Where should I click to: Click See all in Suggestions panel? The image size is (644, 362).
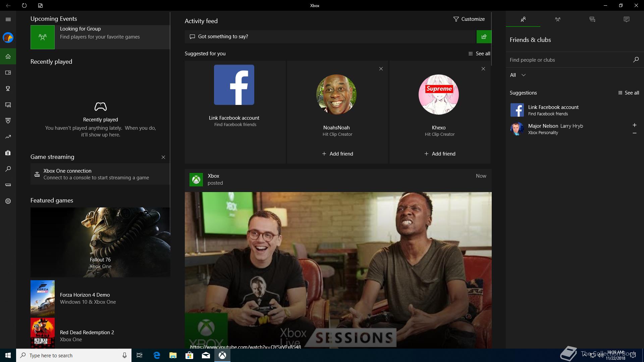(x=629, y=93)
